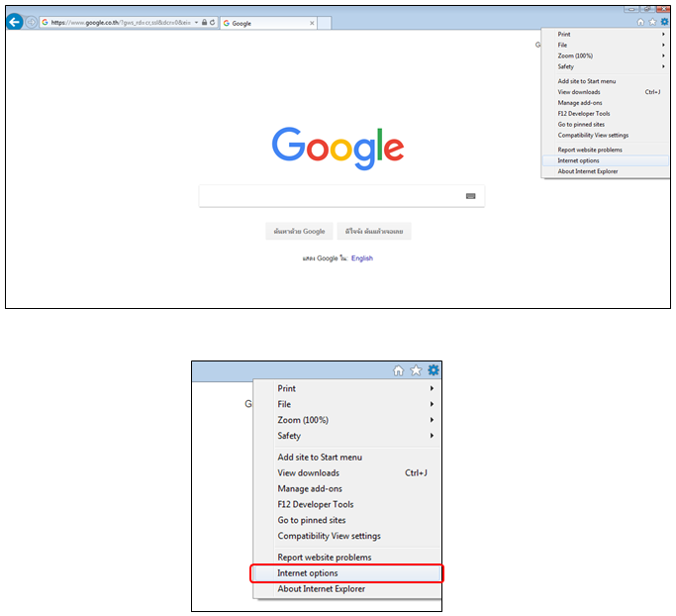Close the Google tab
Image resolution: width=676 pixels, height=616 pixels.
click(x=312, y=24)
